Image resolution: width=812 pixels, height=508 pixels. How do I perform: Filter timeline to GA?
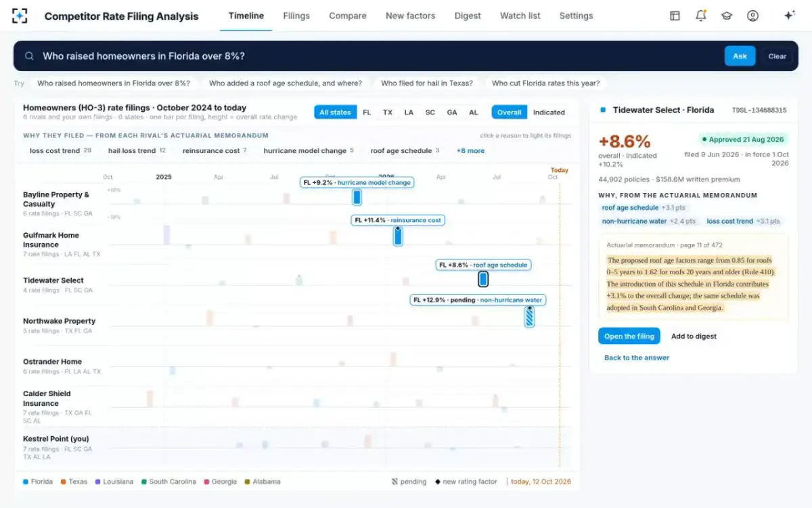coord(452,112)
